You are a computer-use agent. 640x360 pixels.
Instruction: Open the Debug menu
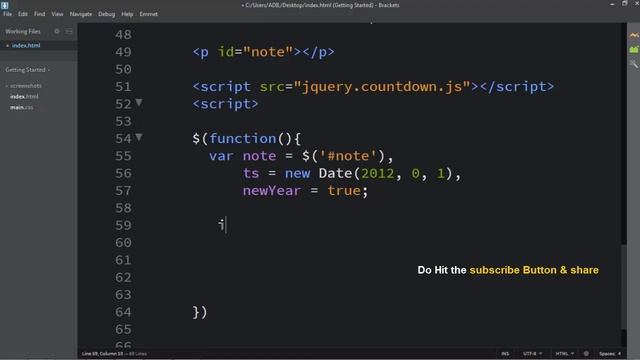(x=107, y=14)
